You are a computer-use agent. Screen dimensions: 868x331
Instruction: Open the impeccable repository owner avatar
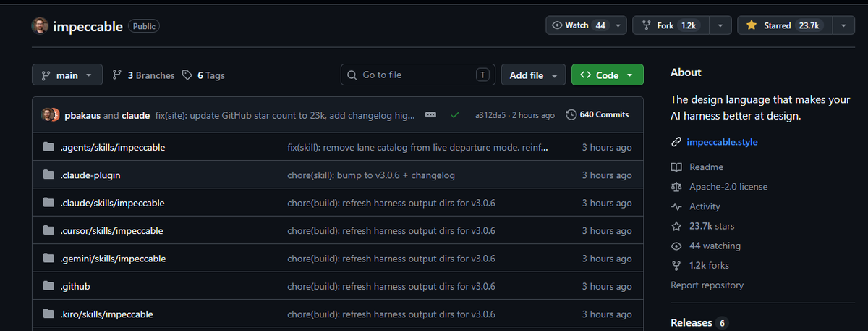point(40,26)
